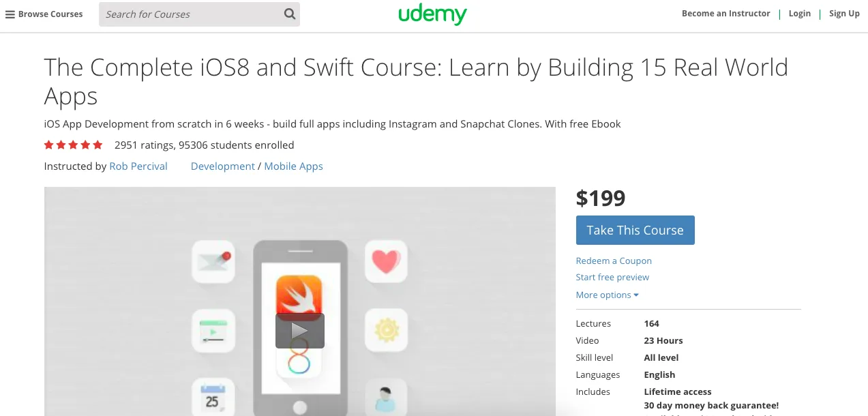Open the Login link
Viewport: 868px width, 416px height.
[799, 14]
